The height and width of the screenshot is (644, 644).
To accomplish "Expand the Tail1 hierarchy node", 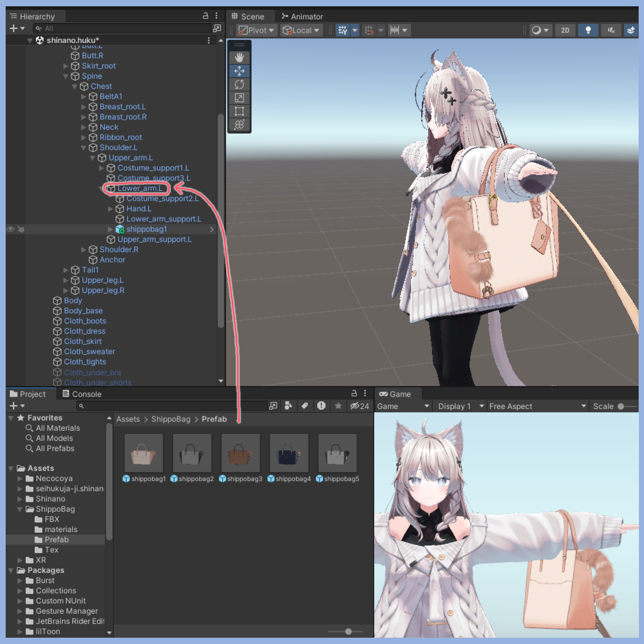I will pyautogui.click(x=65, y=270).
